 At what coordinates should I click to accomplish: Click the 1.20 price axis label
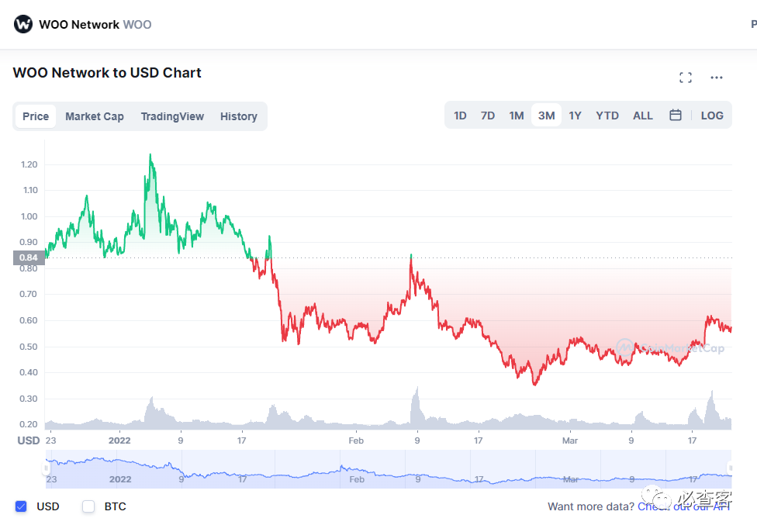pos(29,164)
